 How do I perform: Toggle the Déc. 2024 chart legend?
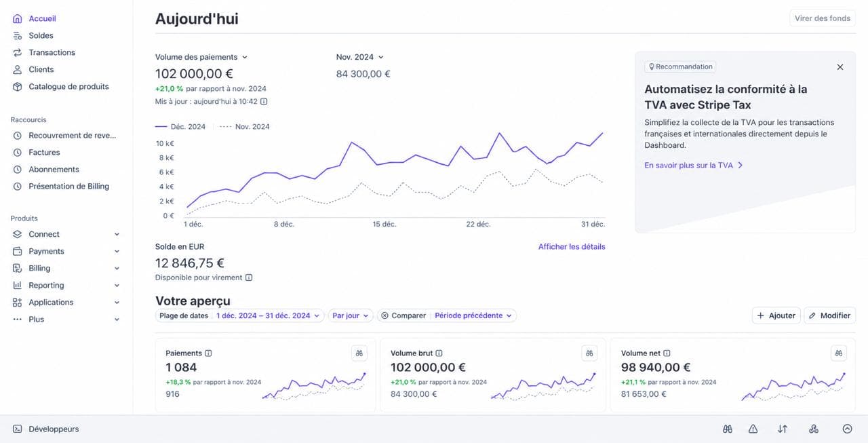pos(180,127)
